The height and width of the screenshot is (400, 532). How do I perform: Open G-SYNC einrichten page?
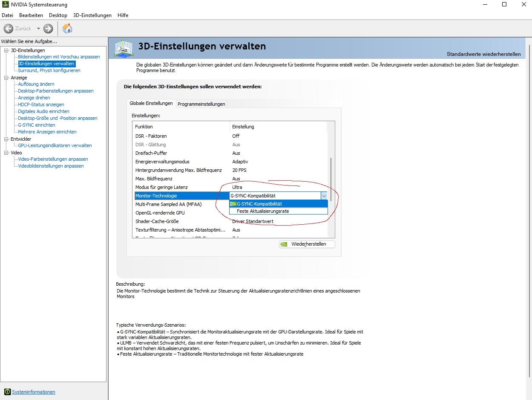(x=37, y=125)
